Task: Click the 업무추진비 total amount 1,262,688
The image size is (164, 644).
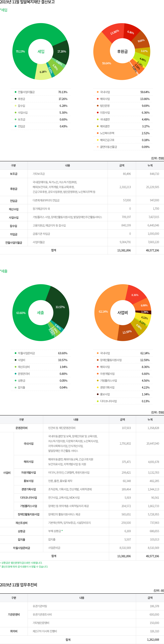Action: click(x=153, y=639)
